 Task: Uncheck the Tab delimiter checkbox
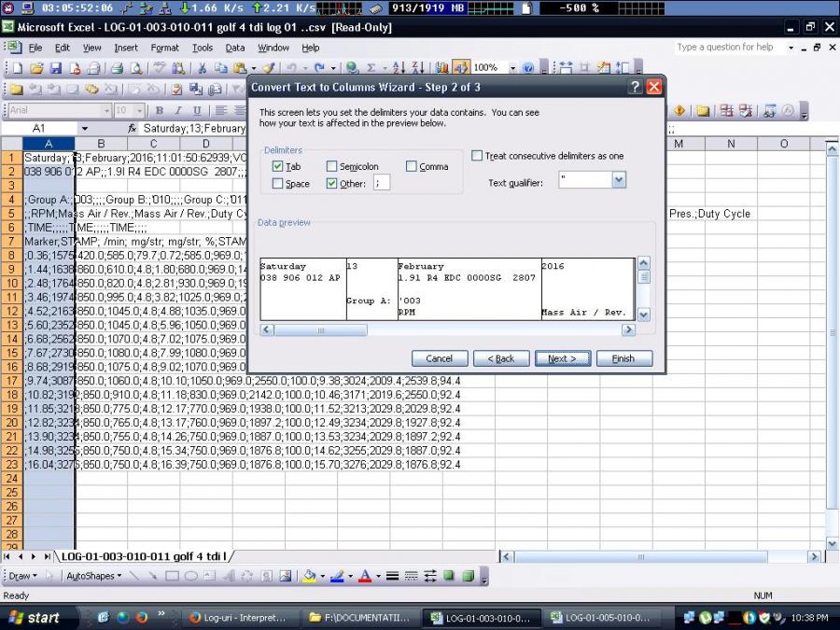[280, 166]
